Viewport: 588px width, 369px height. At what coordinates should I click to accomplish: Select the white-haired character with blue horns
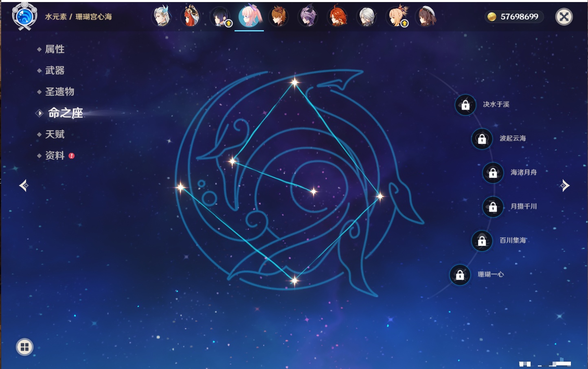(162, 17)
